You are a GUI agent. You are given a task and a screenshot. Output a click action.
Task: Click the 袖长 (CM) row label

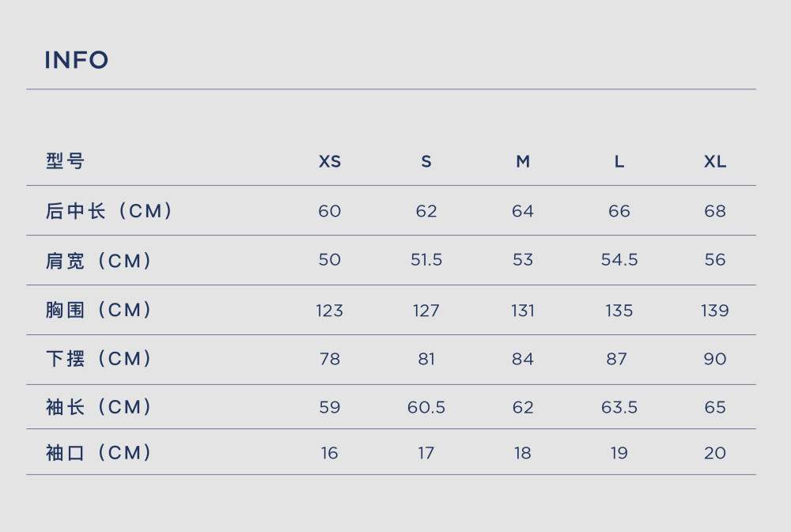click(x=99, y=407)
